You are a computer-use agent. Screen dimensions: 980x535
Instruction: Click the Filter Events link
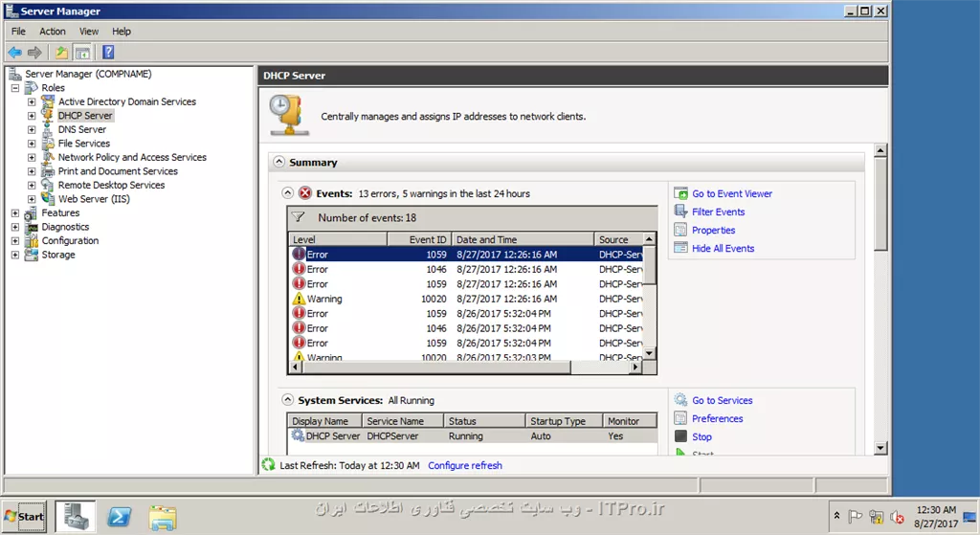pos(718,212)
